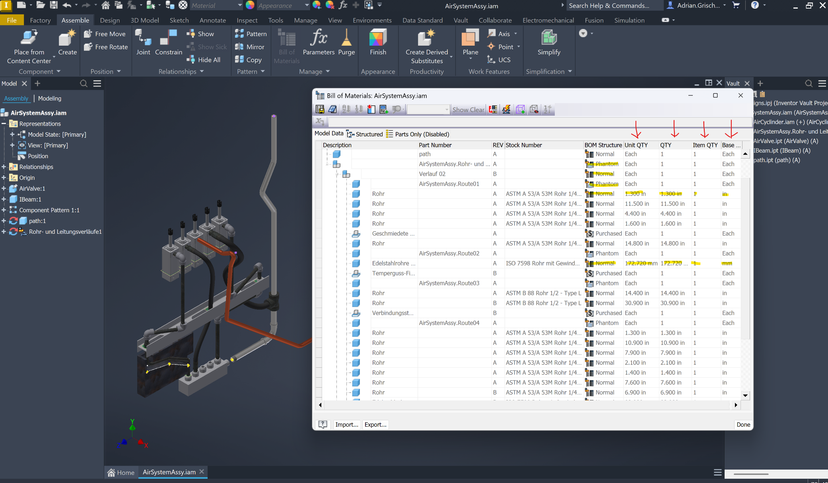Select the Plane work feature
The image size is (828, 483).
tap(470, 43)
